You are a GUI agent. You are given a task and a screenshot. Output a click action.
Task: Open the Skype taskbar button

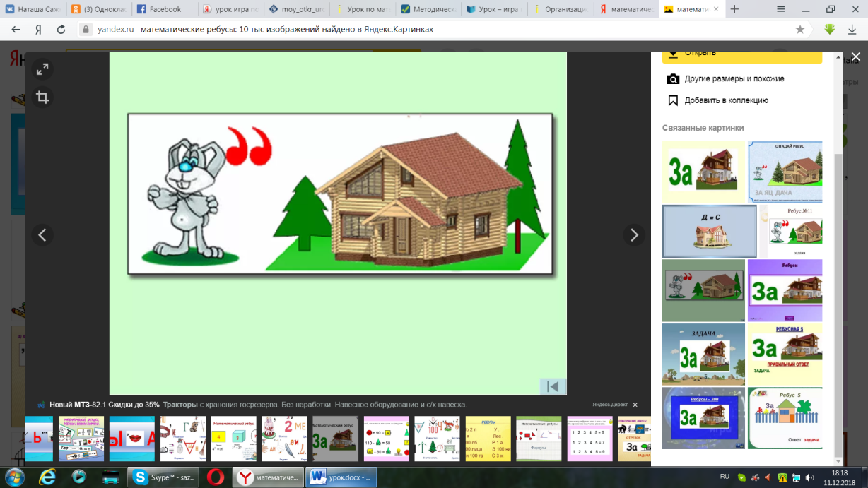162,477
